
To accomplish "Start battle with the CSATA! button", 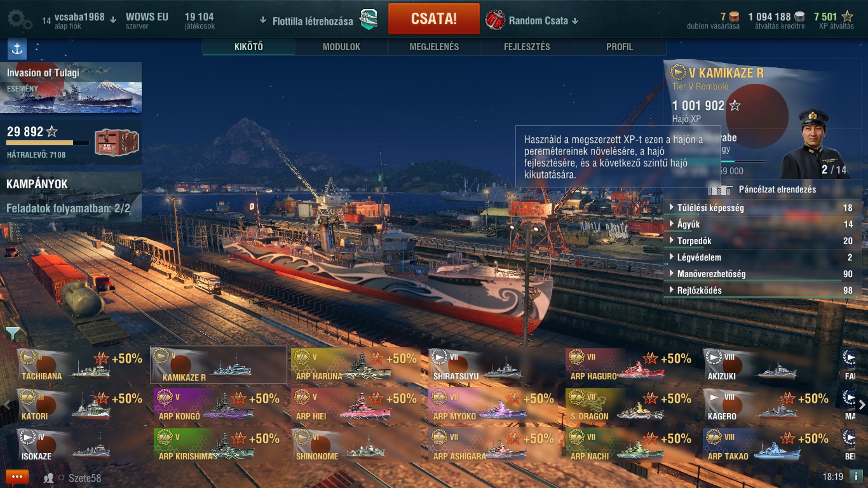I will pyautogui.click(x=434, y=18).
